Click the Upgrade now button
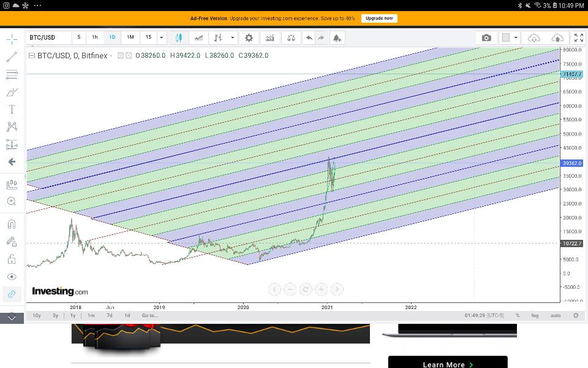The width and height of the screenshot is (588, 368). point(379,18)
